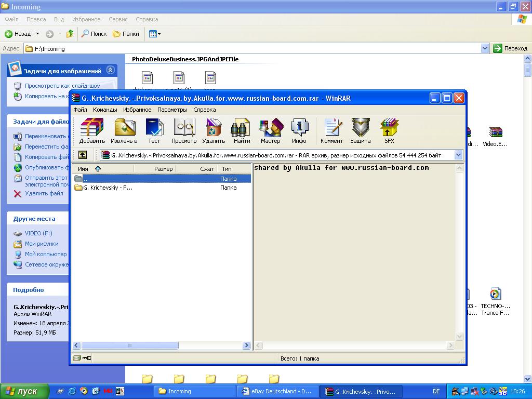Screen dimensions: 532x399
Task: Switch to eBay Deutschland taskbar window
Action: pos(278,392)
